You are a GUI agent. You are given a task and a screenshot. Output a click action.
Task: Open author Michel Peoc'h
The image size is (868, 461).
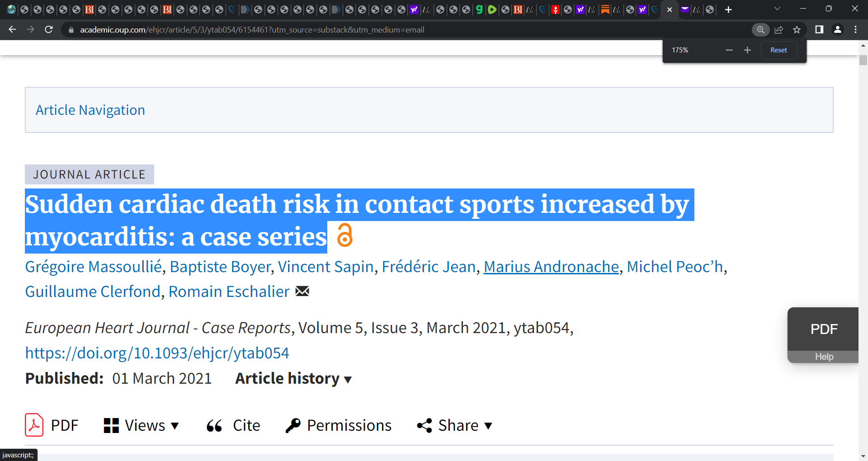pos(675,267)
